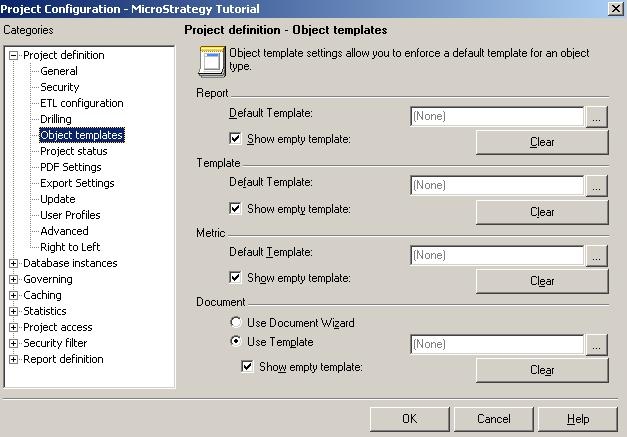Toggle Template Show empty template checkbox
The image size is (627, 437).
click(x=235, y=208)
